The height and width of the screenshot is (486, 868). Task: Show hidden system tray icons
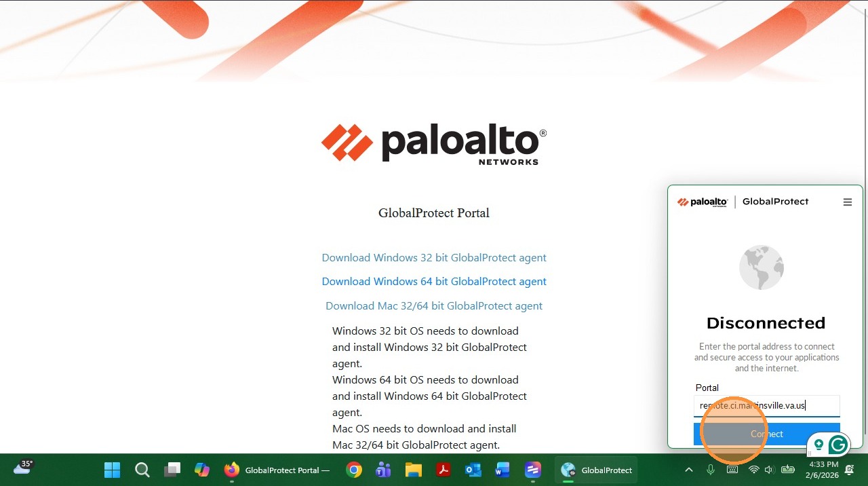click(x=689, y=470)
